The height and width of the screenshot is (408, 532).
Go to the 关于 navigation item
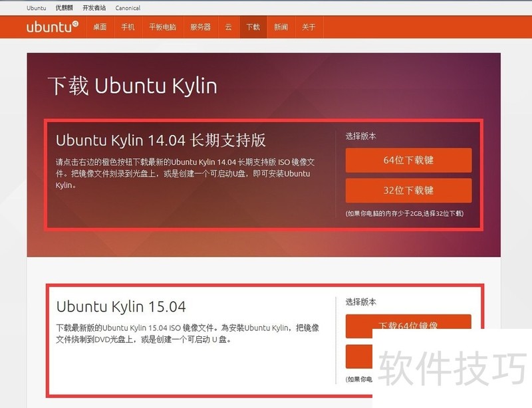(x=309, y=27)
